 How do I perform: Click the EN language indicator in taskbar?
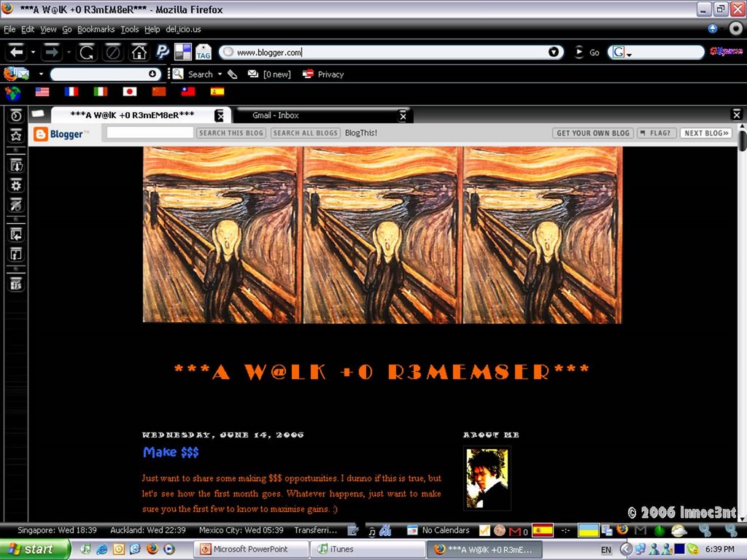coord(605,550)
